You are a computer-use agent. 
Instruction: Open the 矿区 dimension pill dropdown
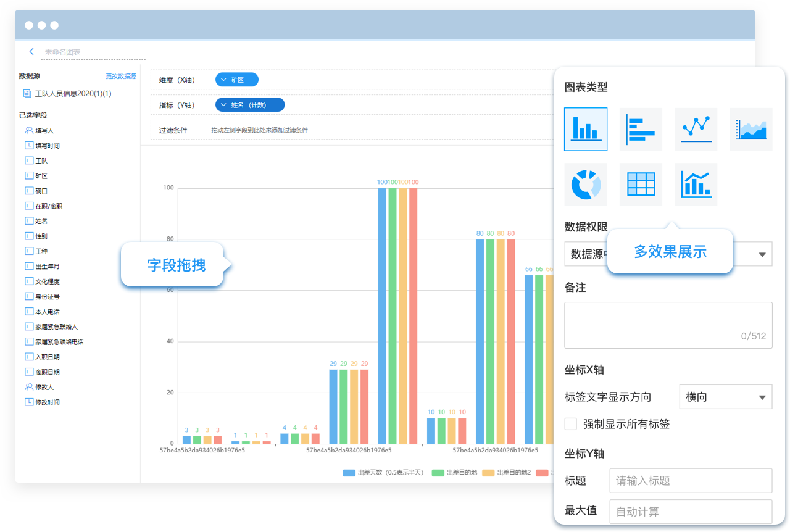236,80
